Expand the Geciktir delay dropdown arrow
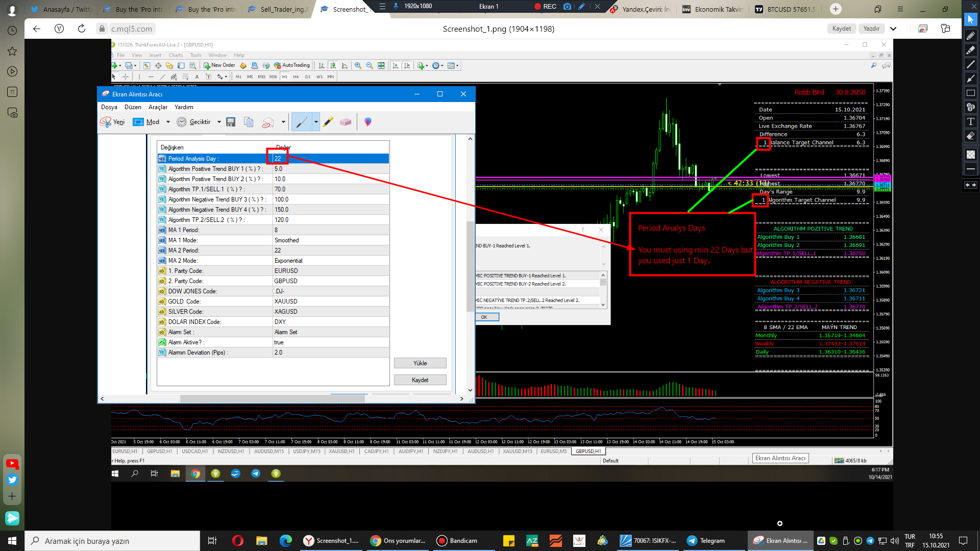The width and height of the screenshot is (980, 551). coord(219,122)
